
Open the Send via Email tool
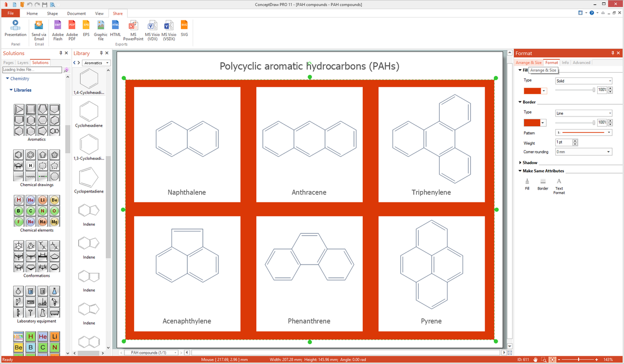pos(39,30)
